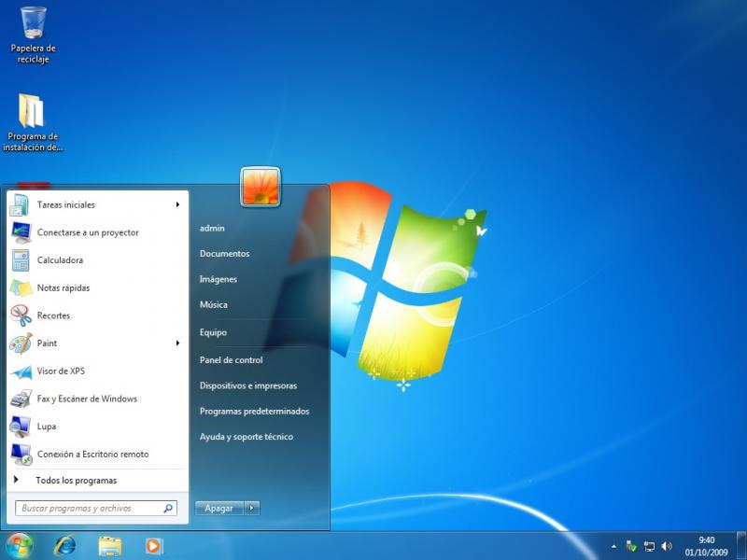Expand the Paint jump list arrow
Screen dimensions: 747x560
177,343
